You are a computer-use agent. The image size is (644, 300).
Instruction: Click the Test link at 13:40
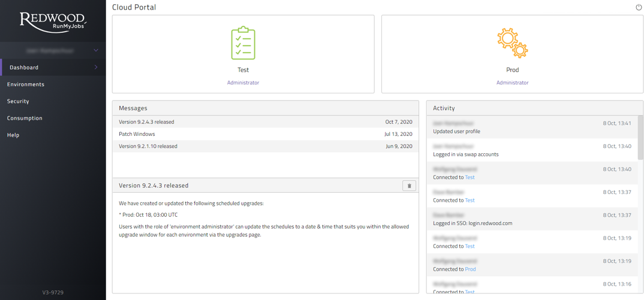tap(470, 177)
